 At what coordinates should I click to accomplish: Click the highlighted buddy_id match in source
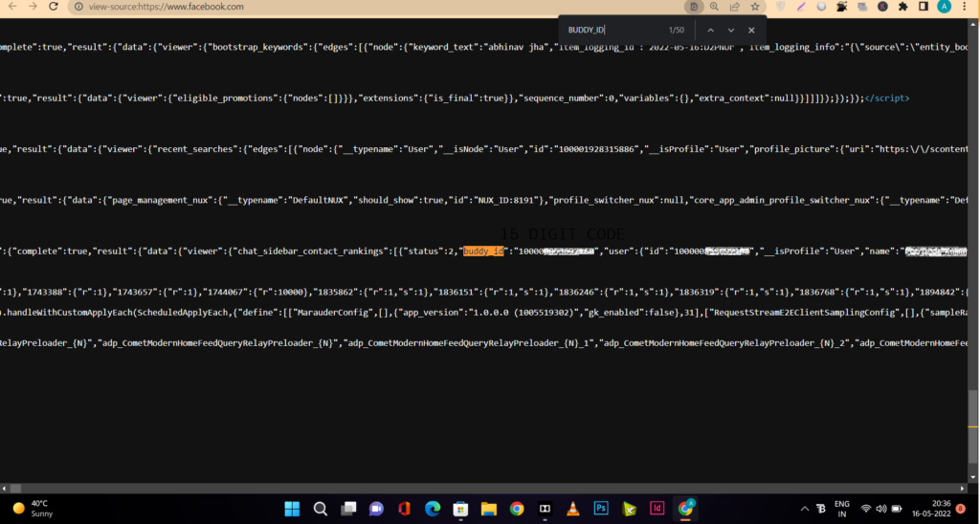[x=483, y=251]
